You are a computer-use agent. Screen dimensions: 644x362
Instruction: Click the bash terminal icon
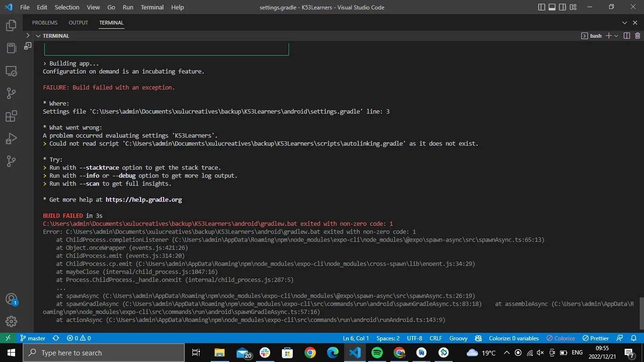click(585, 36)
